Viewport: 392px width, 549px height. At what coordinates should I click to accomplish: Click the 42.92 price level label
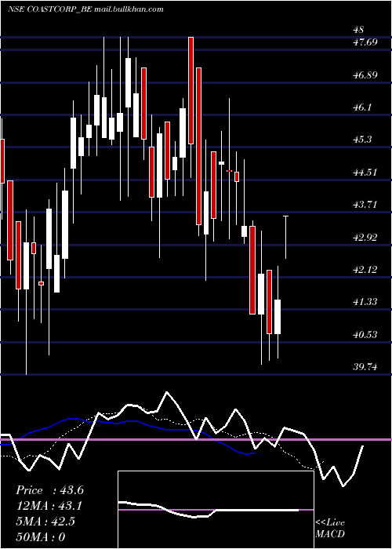365,237
